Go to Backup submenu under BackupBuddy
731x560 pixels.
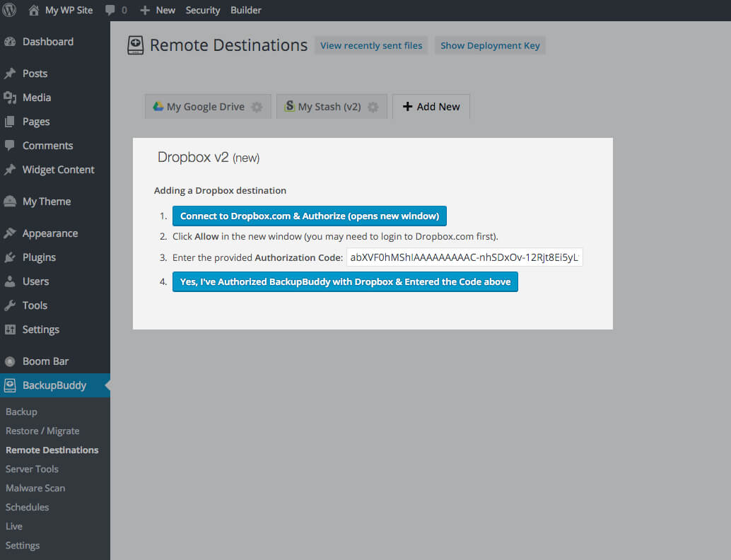(x=21, y=412)
